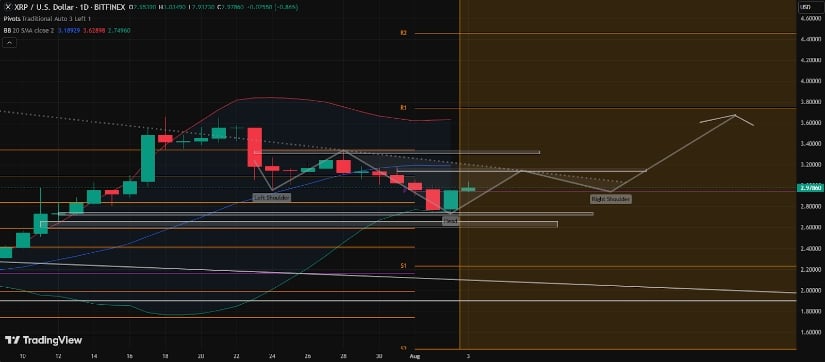Click the BB lower value 2.74960
The height and width of the screenshot is (362, 825).
point(118,31)
